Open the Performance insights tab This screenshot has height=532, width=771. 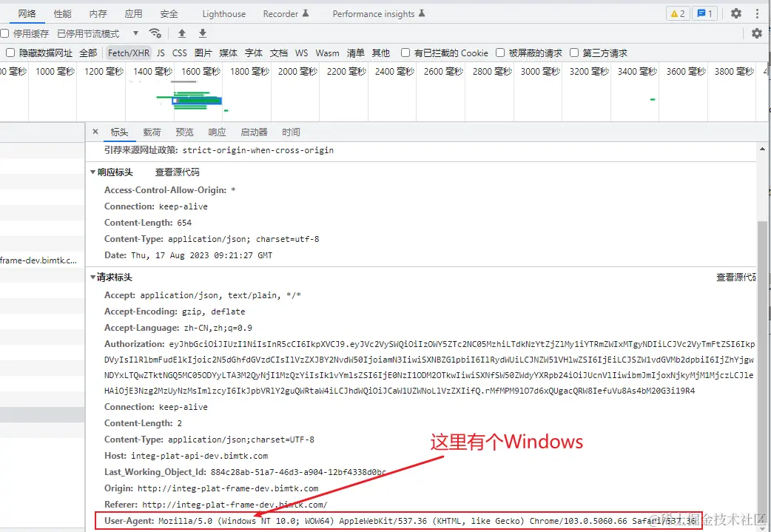[x=379, y=14]
